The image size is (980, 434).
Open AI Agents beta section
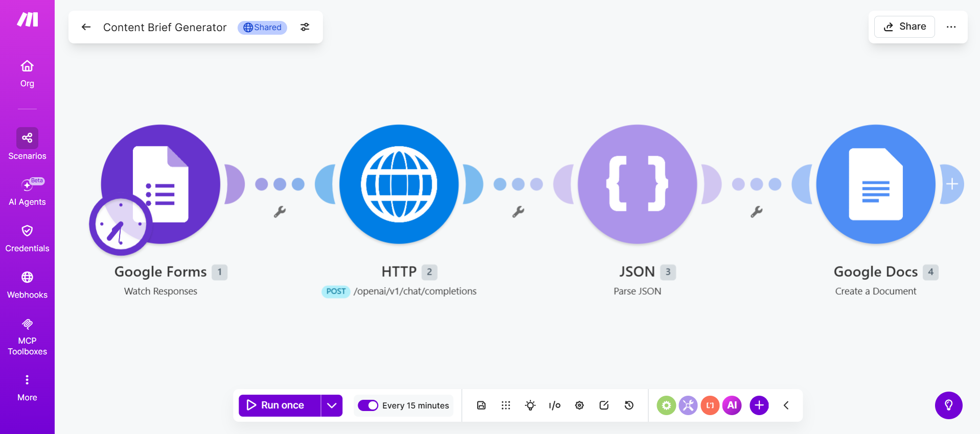point(27,191)
